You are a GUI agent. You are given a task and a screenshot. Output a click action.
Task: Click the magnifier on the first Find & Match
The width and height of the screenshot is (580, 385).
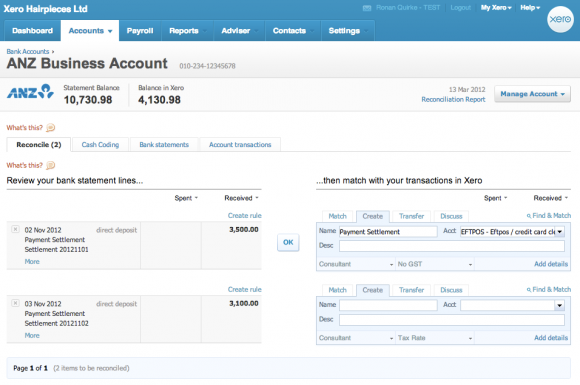[x=529, y=216]
